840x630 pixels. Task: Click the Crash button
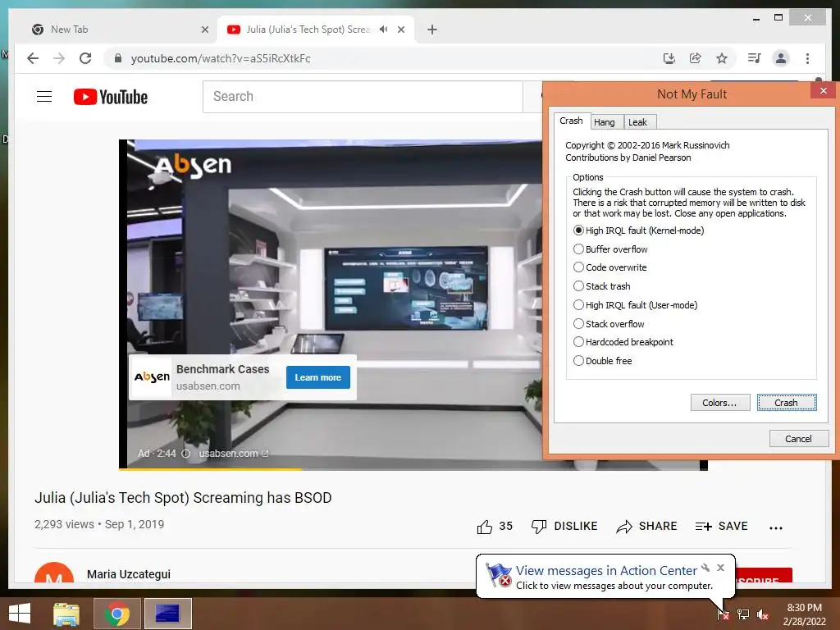(x=787, y=403)
